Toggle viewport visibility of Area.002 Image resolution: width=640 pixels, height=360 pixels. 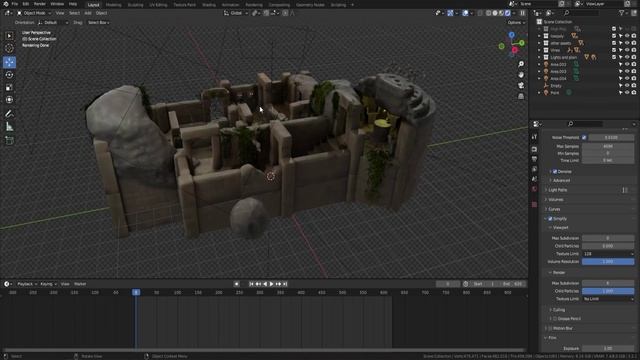coord(627,64)
